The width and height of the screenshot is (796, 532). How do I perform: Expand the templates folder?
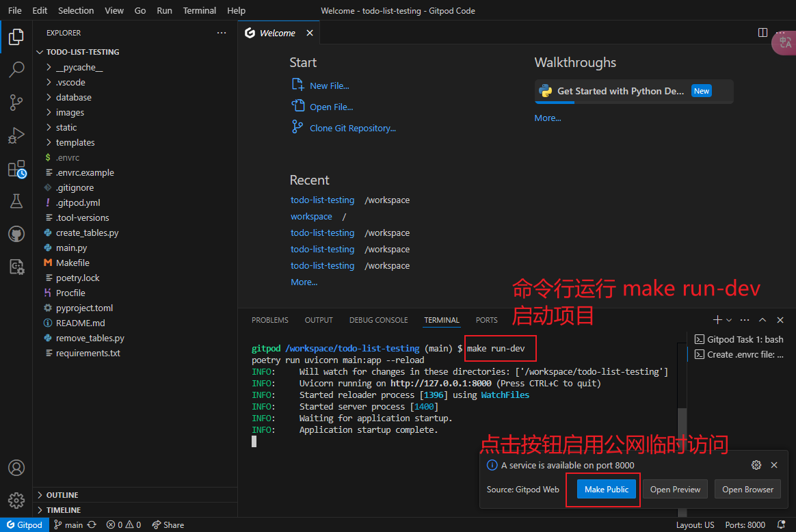point(75,143)
